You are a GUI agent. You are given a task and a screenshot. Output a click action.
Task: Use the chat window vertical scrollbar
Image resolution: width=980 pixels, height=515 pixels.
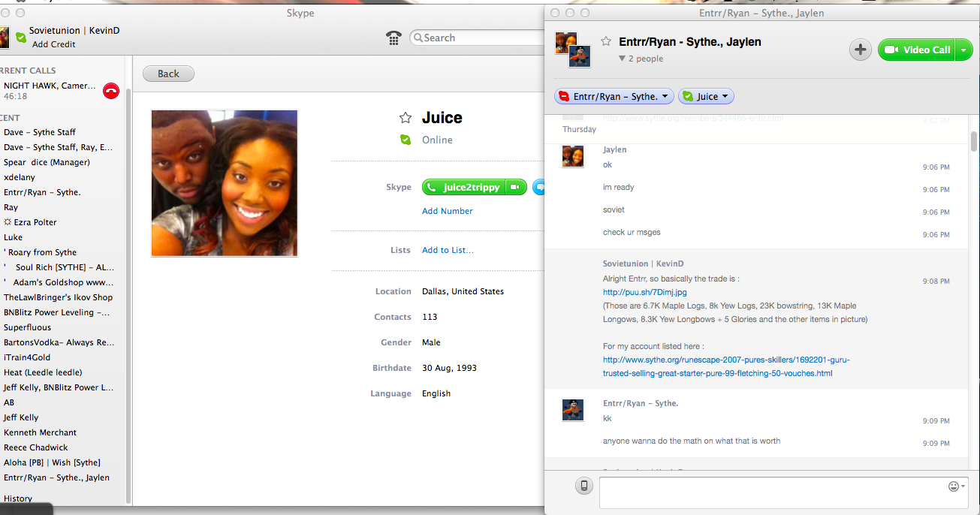(974, 141)
